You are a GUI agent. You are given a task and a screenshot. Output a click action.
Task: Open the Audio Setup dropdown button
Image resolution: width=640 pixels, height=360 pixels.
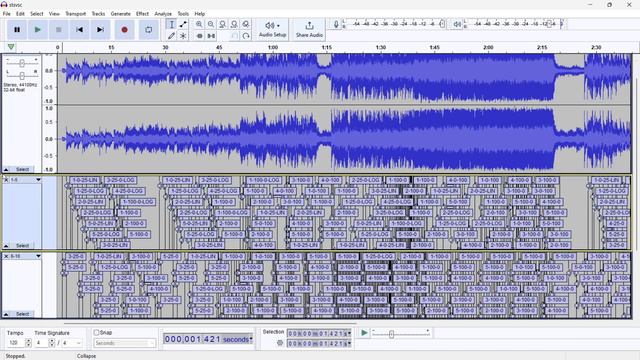(272, 30)
